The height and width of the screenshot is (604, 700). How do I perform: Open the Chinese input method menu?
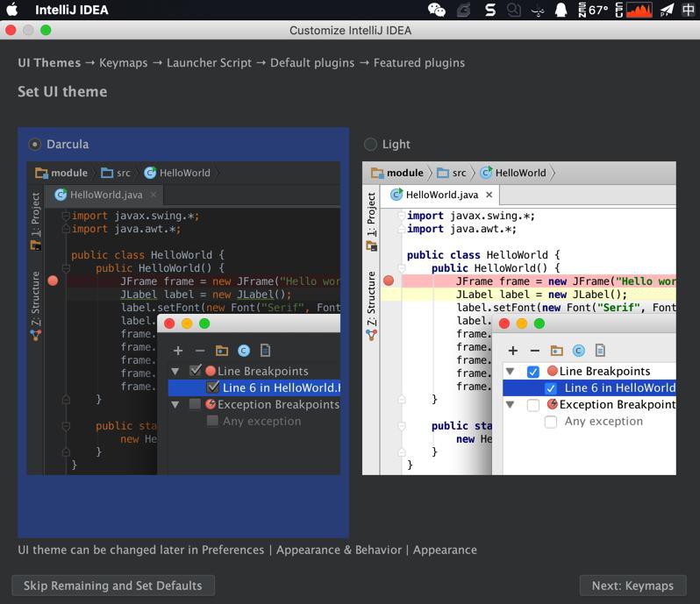pos(688,10)
